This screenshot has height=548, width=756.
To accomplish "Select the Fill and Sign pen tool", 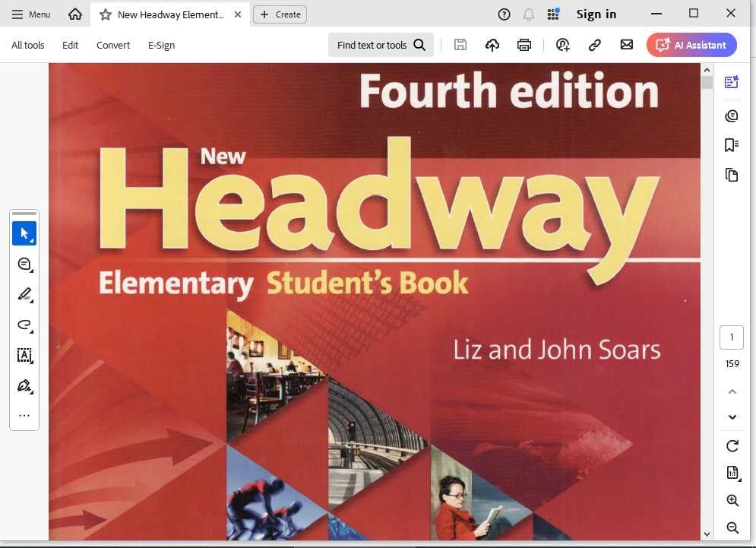I will point(24,386).
